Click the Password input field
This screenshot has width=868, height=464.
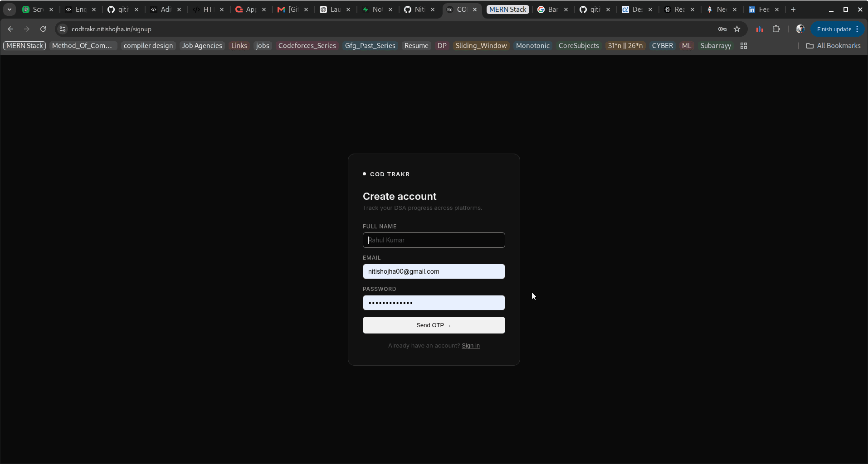coord(434,303)
